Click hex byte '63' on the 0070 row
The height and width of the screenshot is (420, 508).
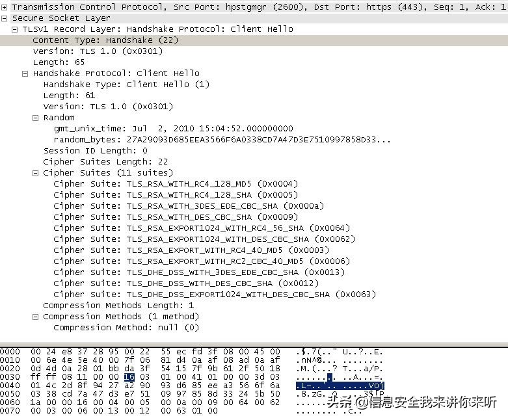(181, 411)
